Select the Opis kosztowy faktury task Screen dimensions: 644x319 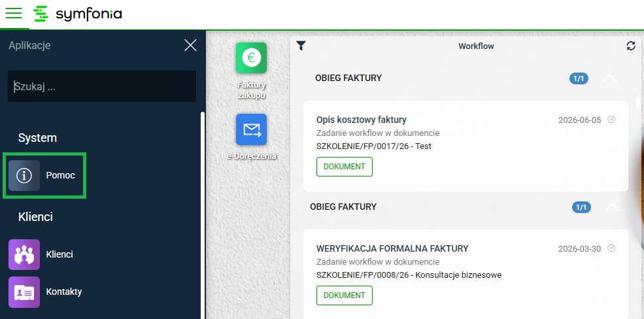pos(466,146)
